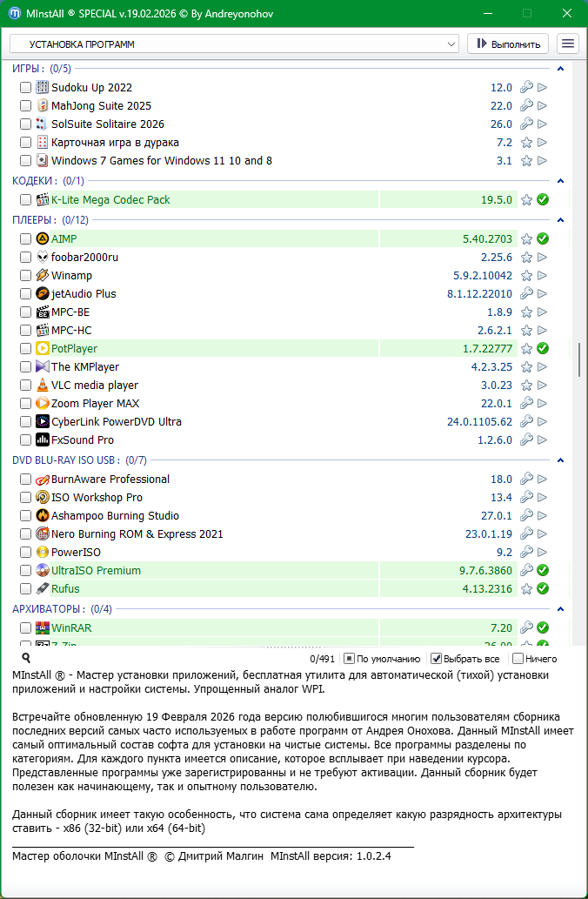Image resolution: width=588 pixels, height=899 pixels.
Task: Click the star icon beside VLC media player
Action: pos(526,386)
